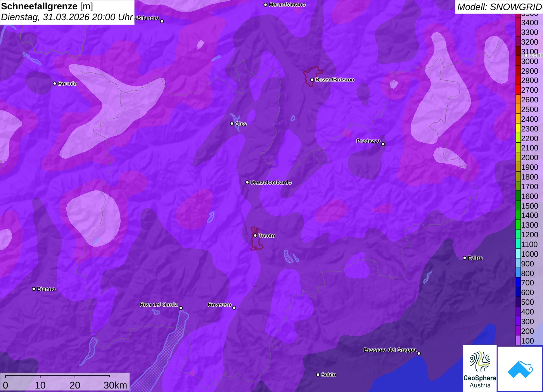
Task: Click the Bozen/Bolzano label text
Action: coord(335,79)
